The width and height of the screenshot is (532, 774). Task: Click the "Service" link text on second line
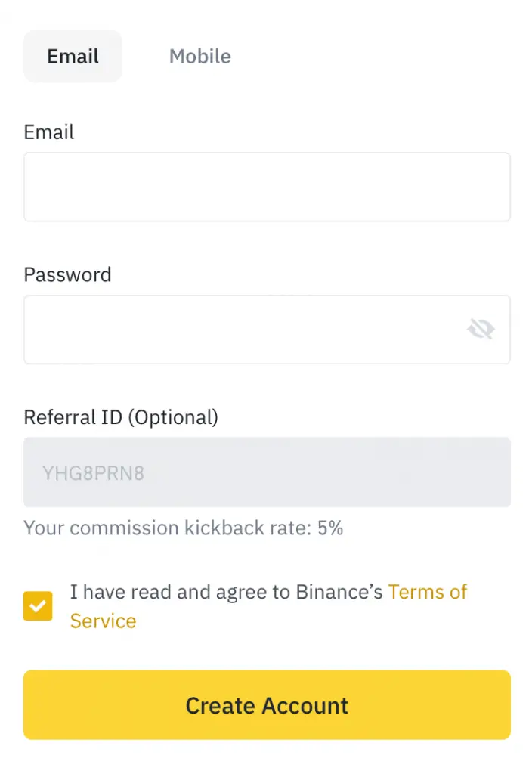(x=103, y=621)
